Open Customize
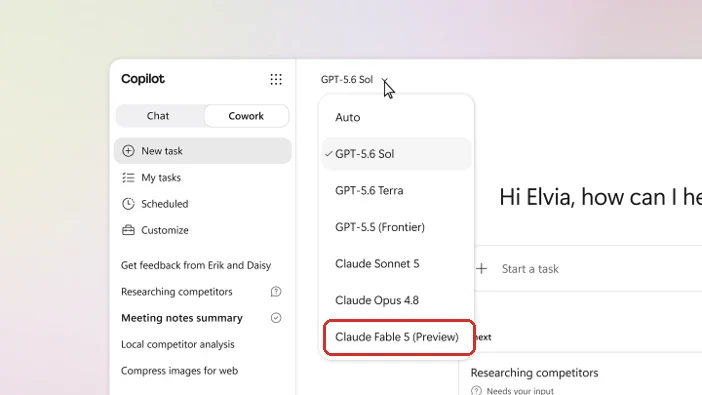This screenshot has height=395, width=702. point(203,230)
